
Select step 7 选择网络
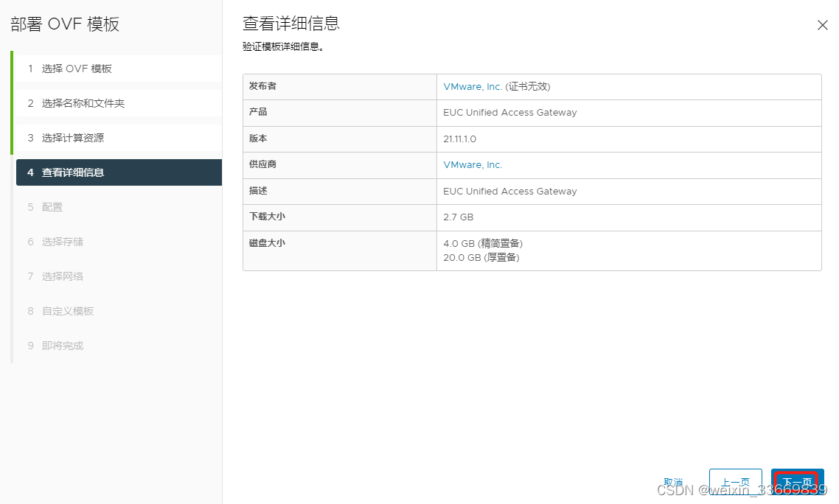[x=119, y=276]
